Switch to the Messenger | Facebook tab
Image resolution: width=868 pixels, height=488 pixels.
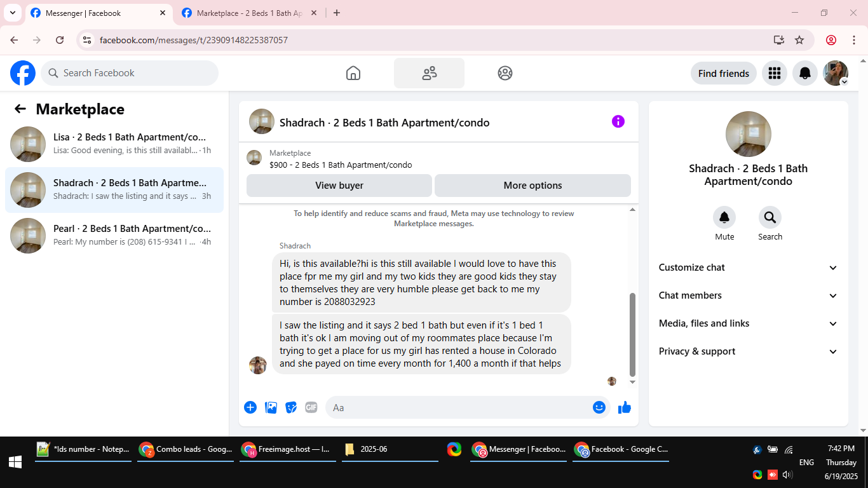pos(98,13)
